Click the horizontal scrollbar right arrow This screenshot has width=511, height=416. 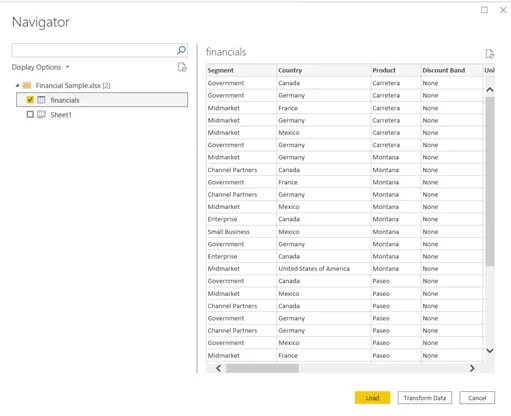tap(472, 368)
